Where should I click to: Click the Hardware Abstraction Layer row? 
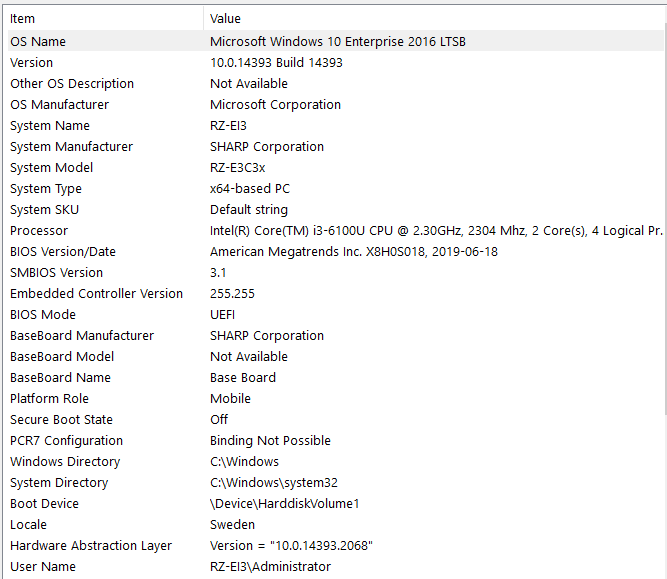point(91,546)
